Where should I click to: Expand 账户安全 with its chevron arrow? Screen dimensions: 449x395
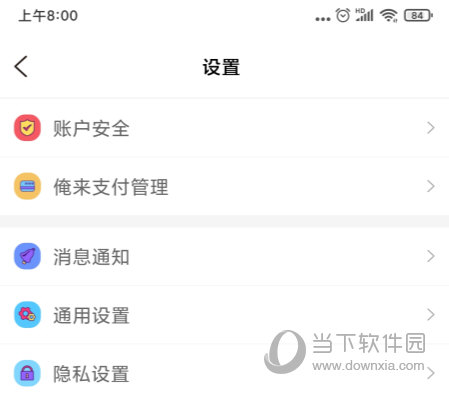tap(431, 128)
